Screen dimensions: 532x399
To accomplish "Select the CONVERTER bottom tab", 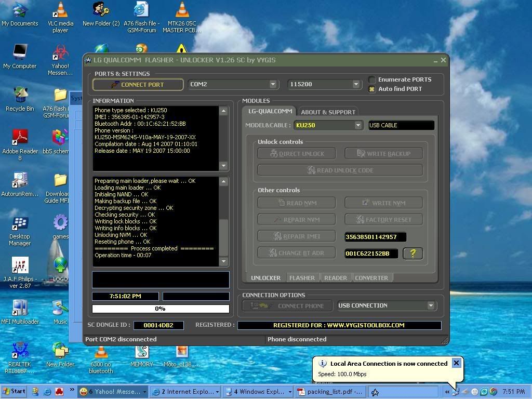I will tap(371, 278).
